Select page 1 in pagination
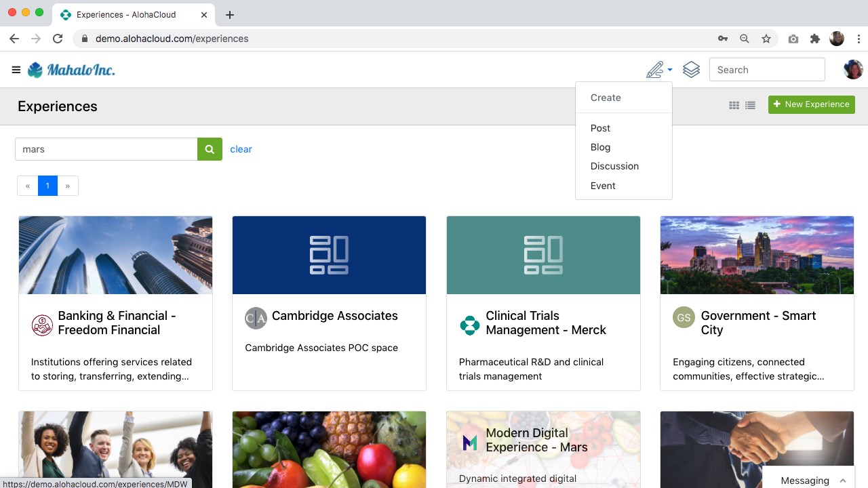The image size is (868, 488). pyautogui.click(x=47, y=186)
